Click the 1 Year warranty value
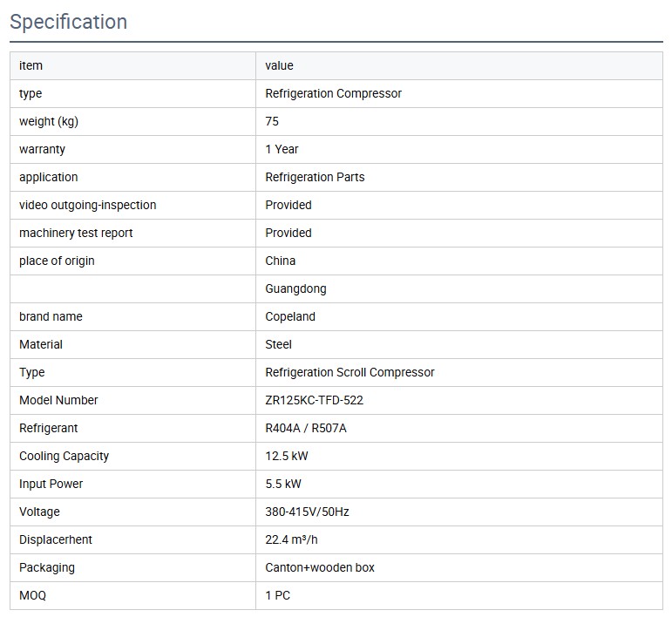 282,149
